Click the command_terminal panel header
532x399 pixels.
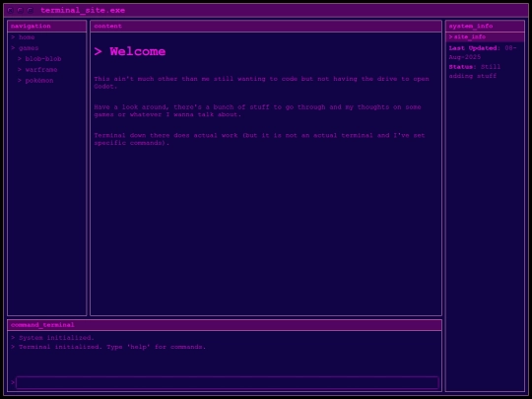pos(225,325)
